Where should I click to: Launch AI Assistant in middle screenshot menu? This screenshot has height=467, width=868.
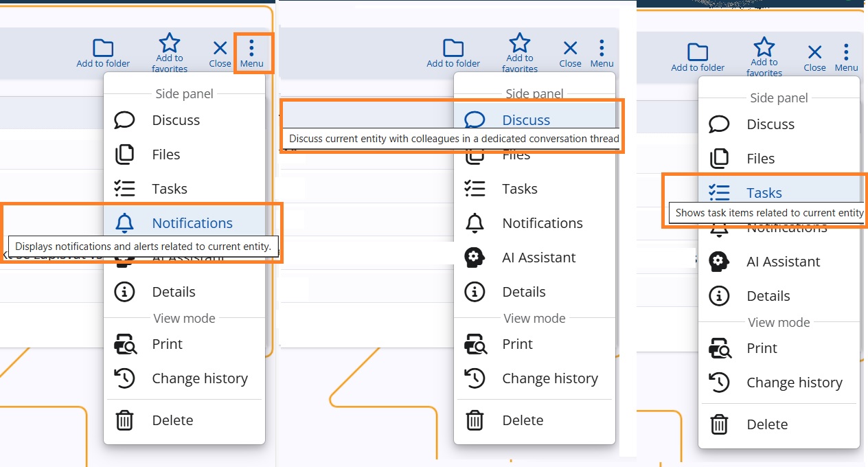(534, 258)
